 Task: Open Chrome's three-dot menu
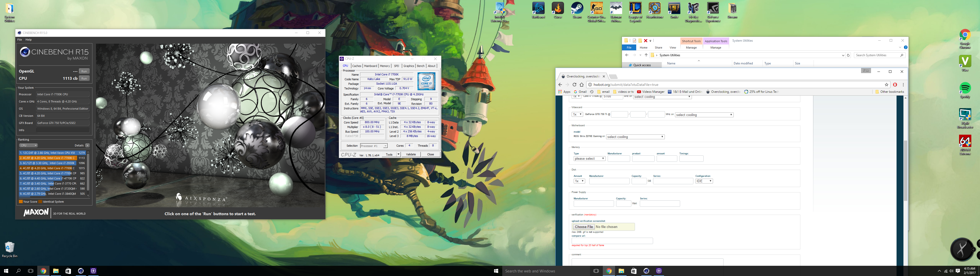[903, 85]
